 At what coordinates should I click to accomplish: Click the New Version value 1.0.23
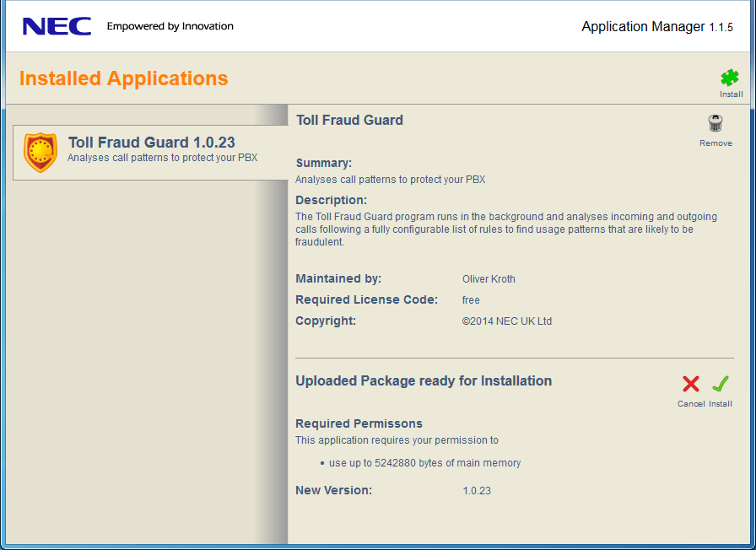(477, 490)
